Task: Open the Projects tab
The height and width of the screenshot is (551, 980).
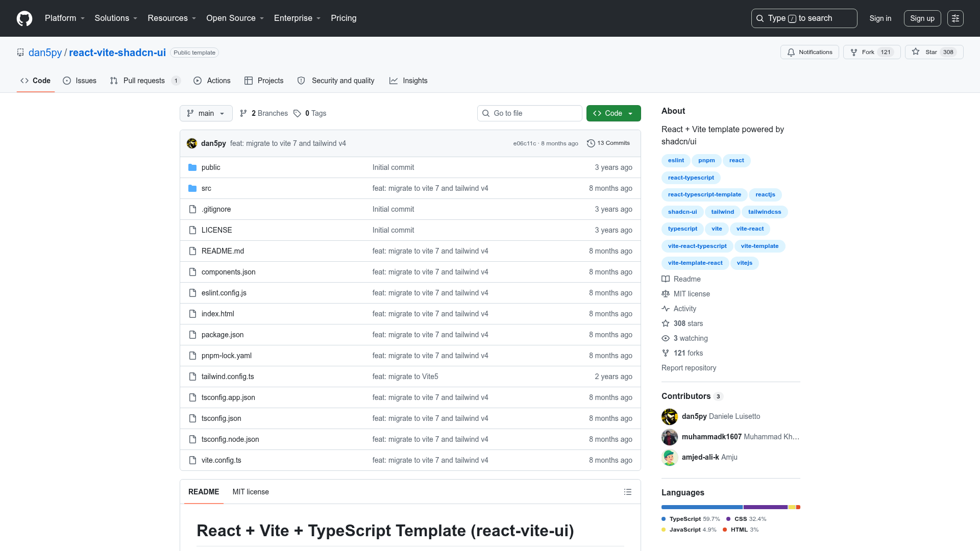Action: [264, 81]
